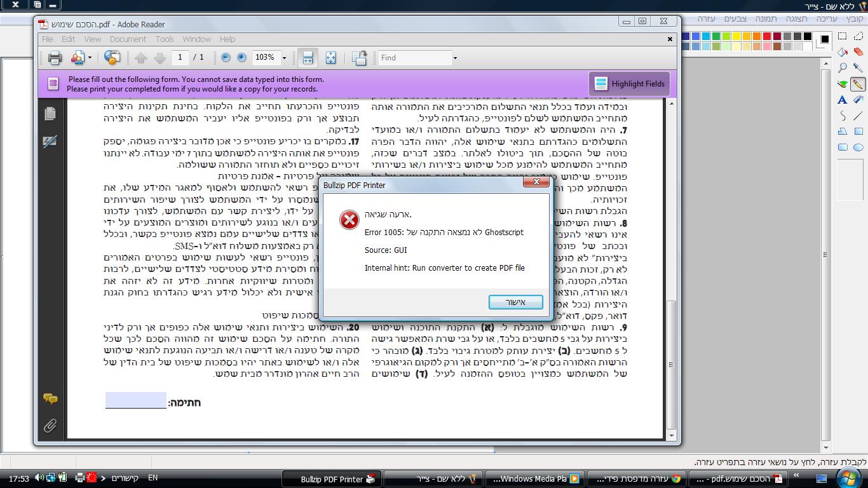Viewport: 868px width, 488px height.
Task: Select the Paint color picker eyedropper tool
Action: (858, 68)
